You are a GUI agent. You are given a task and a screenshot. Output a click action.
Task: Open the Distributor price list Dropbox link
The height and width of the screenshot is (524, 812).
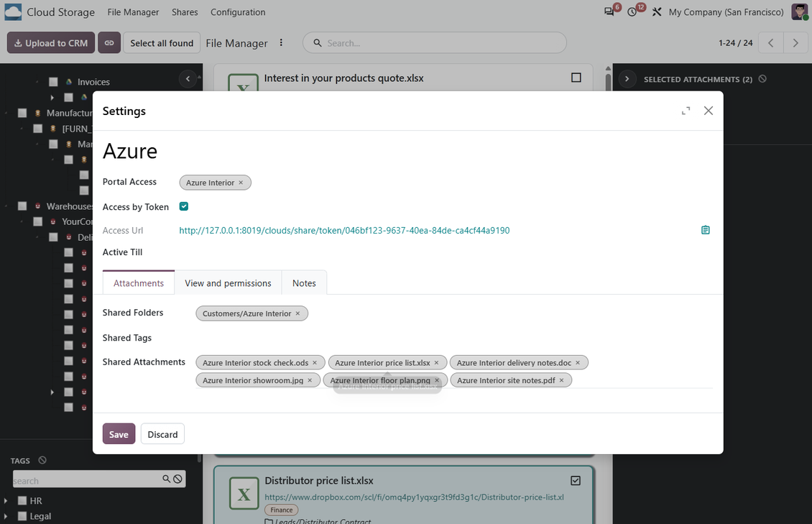click(415, 497)
